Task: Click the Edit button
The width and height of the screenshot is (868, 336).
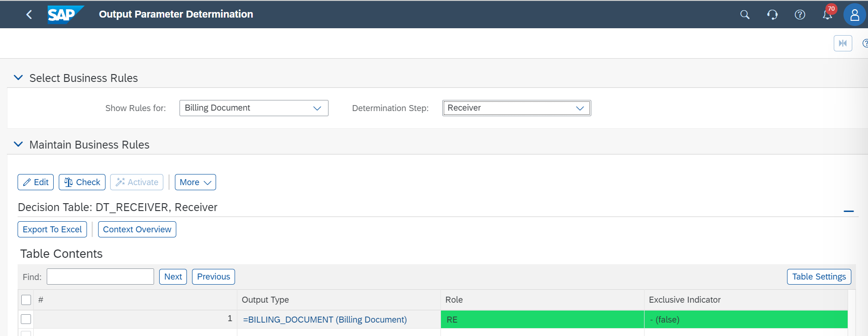Action: tap(36, 182)
